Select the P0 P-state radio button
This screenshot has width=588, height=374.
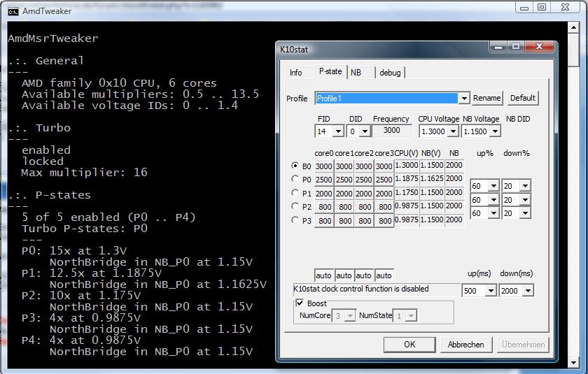point(295,179)
